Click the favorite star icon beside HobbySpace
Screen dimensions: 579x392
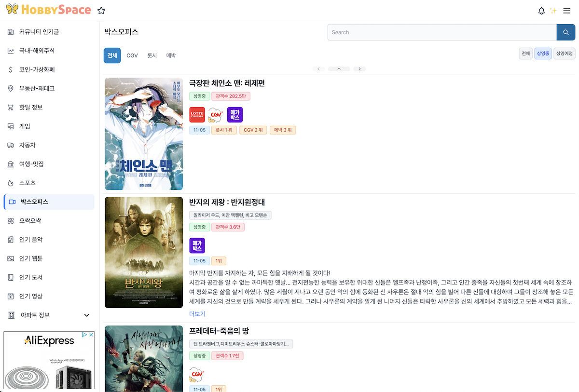101,11
